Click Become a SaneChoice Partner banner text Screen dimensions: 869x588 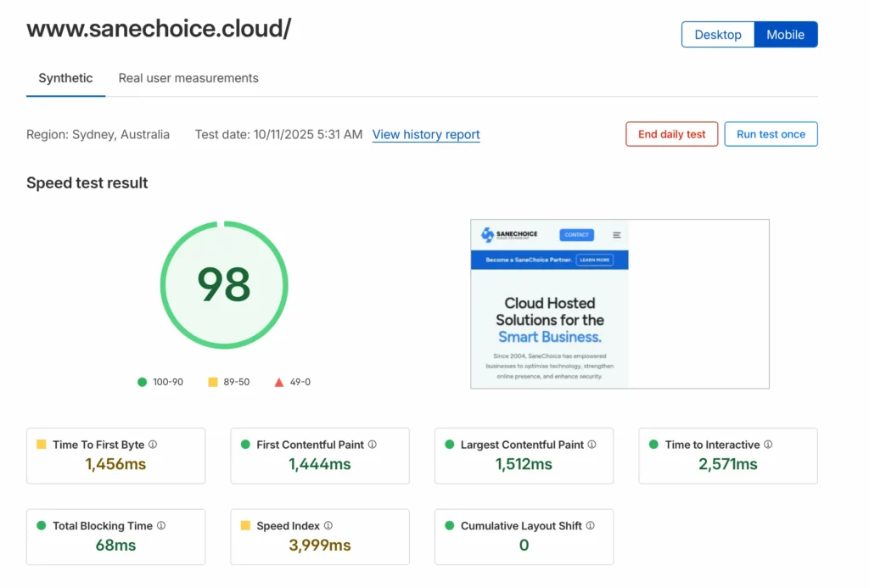(528, 260)
